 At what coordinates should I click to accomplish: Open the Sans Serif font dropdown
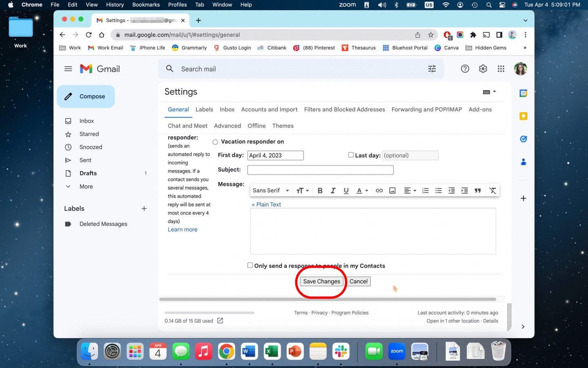coord(270,190)
